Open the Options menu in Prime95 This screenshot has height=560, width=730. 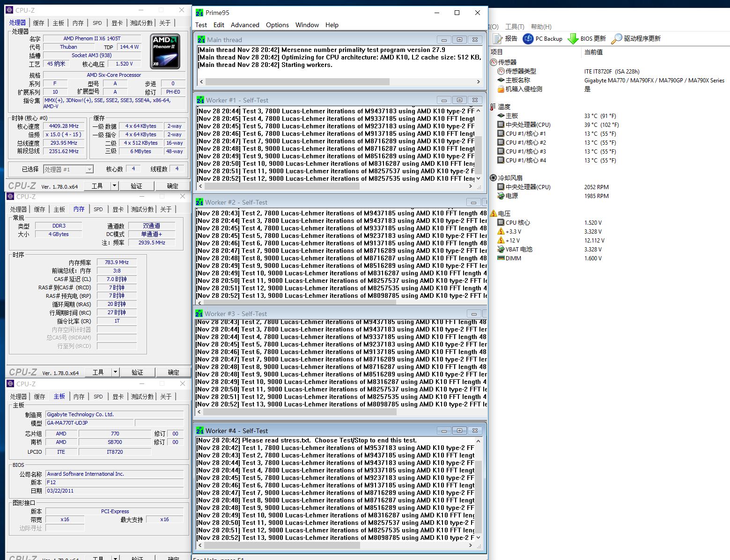[277, 25]
